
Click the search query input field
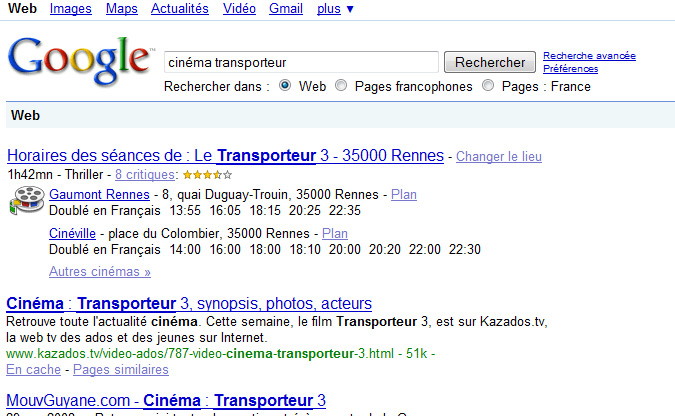click(x=300, y=62)
